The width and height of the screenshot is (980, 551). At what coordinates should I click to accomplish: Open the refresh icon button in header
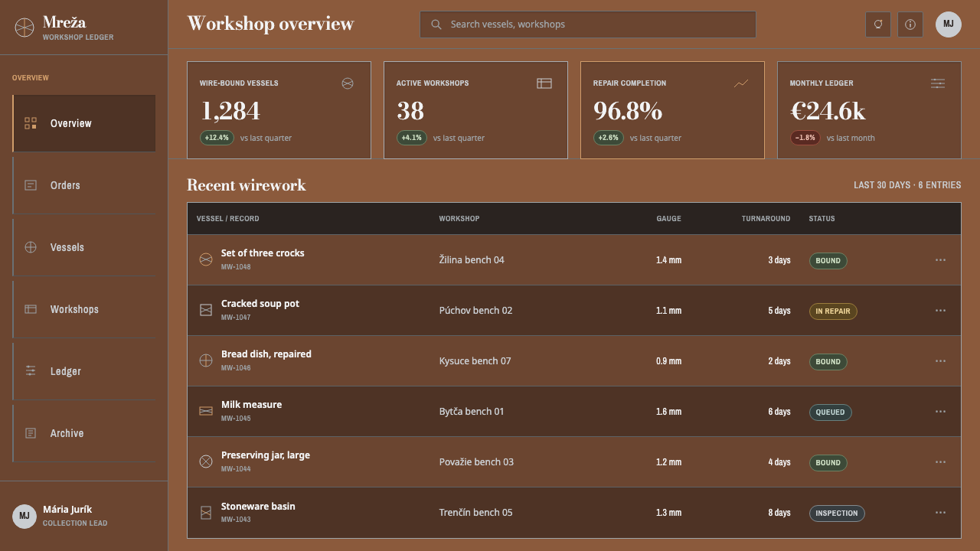[x=878, y=24]
